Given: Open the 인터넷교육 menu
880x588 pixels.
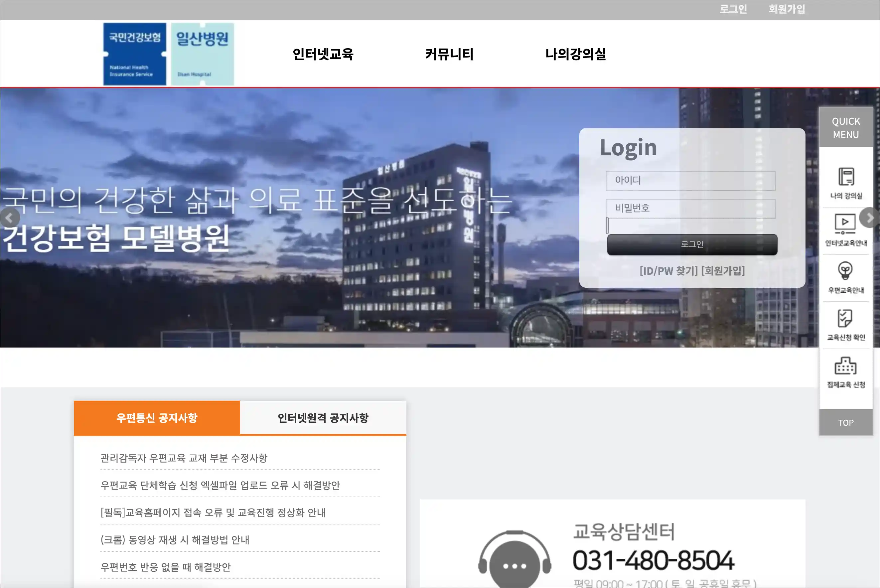Looking at the screenshot, I should (x=323, y=54).
